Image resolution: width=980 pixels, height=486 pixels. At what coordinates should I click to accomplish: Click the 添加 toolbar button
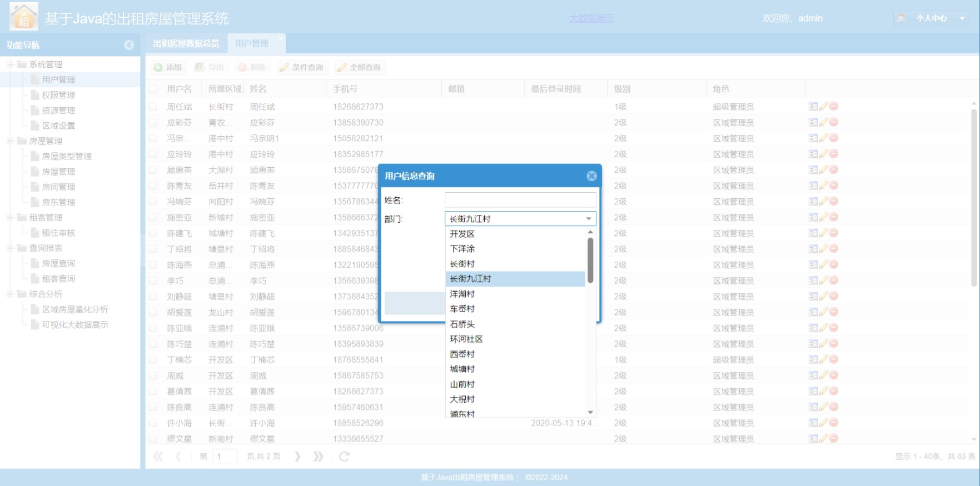(x=168, y=67)
